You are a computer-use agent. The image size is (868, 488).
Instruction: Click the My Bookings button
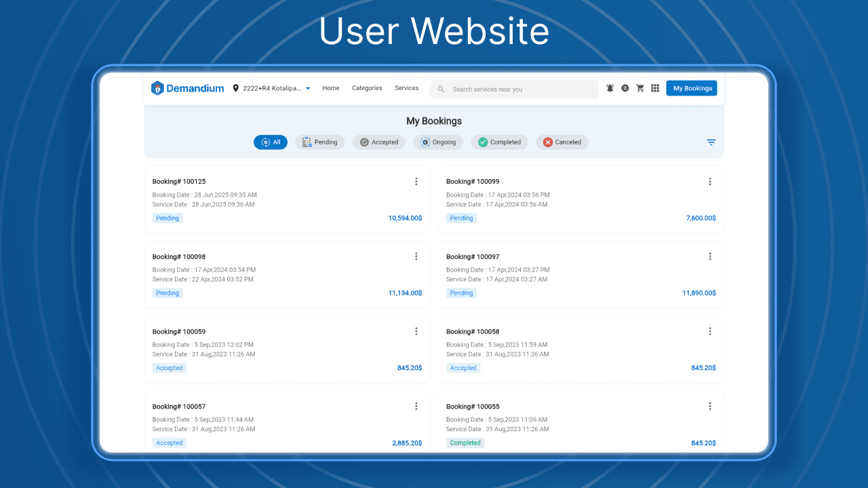[x=691, y=88]
